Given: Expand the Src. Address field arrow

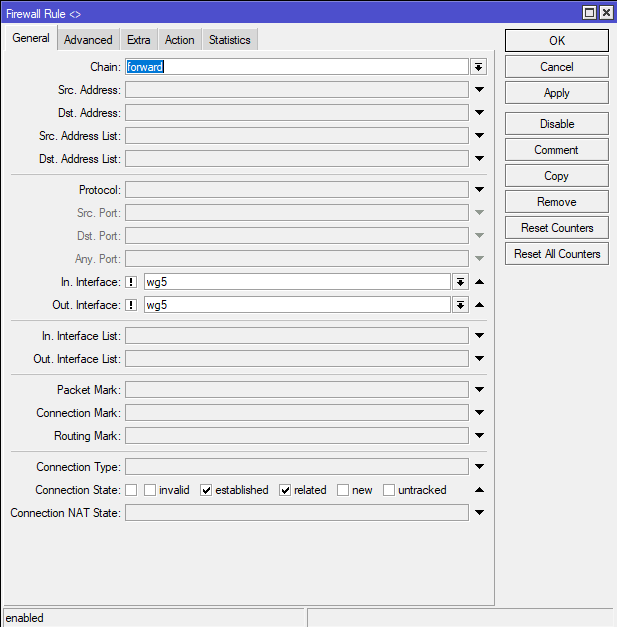Looking at the screenshot, I should click(x=479, y=90).
